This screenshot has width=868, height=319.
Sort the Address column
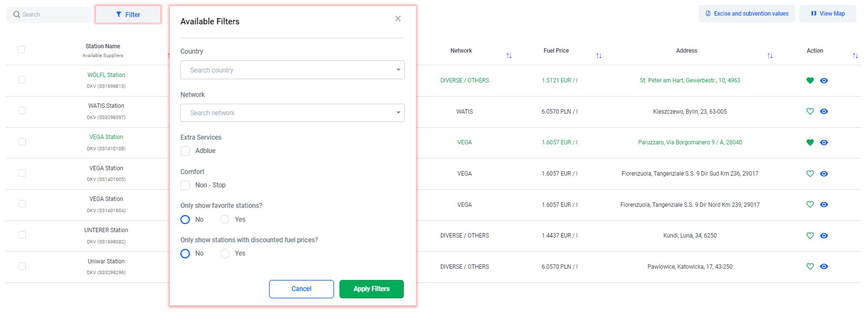point(770,56)
